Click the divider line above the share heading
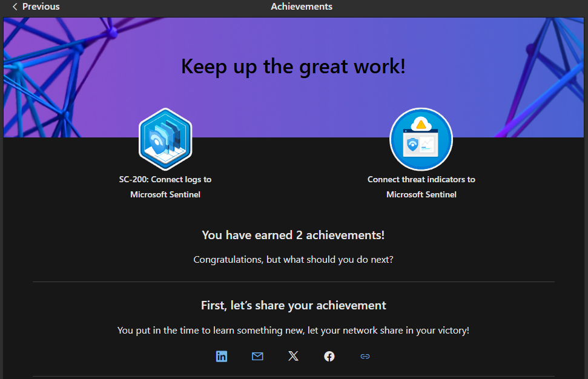Image resolution: width=588 pixels, height=379 pixels. pyautogui.click(x=293, y=281)
